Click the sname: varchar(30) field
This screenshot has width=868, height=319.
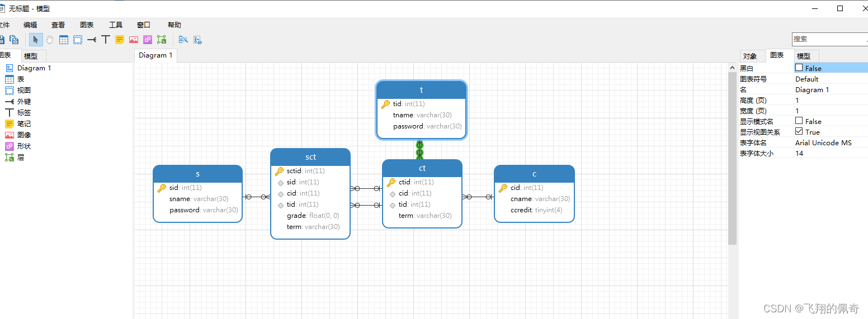pyautogui.click(x=199, y=199)
